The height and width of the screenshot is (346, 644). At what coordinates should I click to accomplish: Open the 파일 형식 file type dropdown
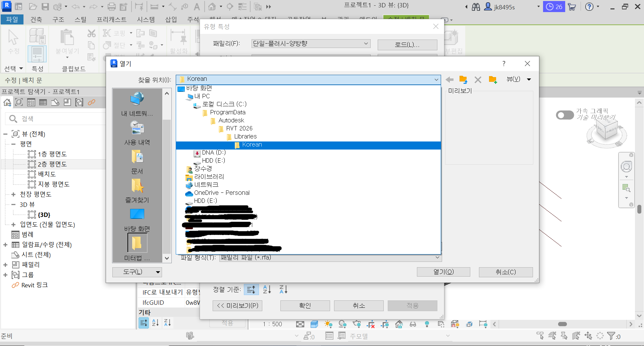tap(437, 257)
